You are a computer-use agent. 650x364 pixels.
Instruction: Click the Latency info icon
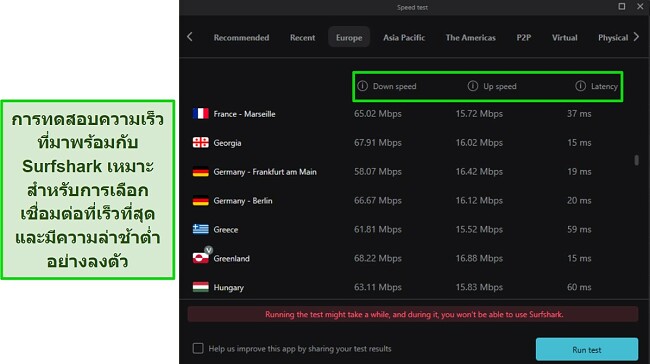580,86
